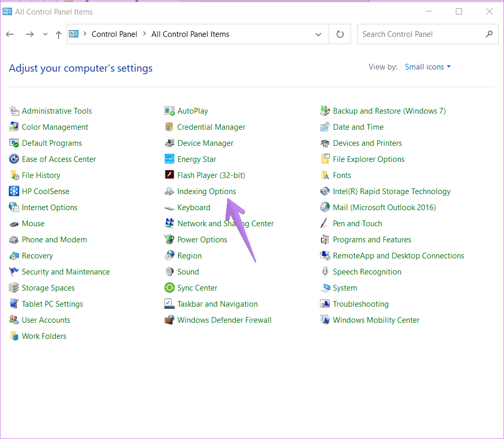Viewport: 504px width, 439px height.
Task: Click the Devices and Printers icon
Action: 325,143
